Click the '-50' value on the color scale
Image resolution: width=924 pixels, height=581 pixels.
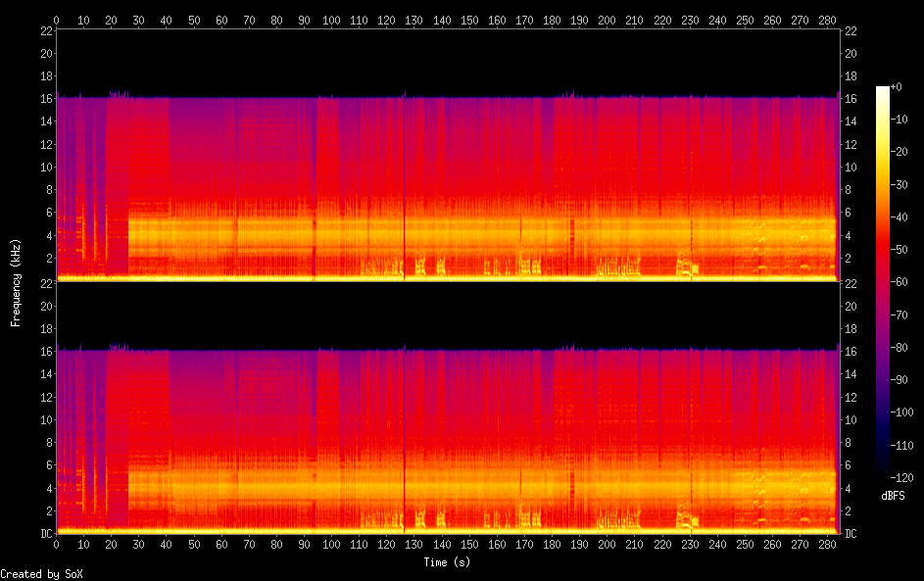click(899, 249)
